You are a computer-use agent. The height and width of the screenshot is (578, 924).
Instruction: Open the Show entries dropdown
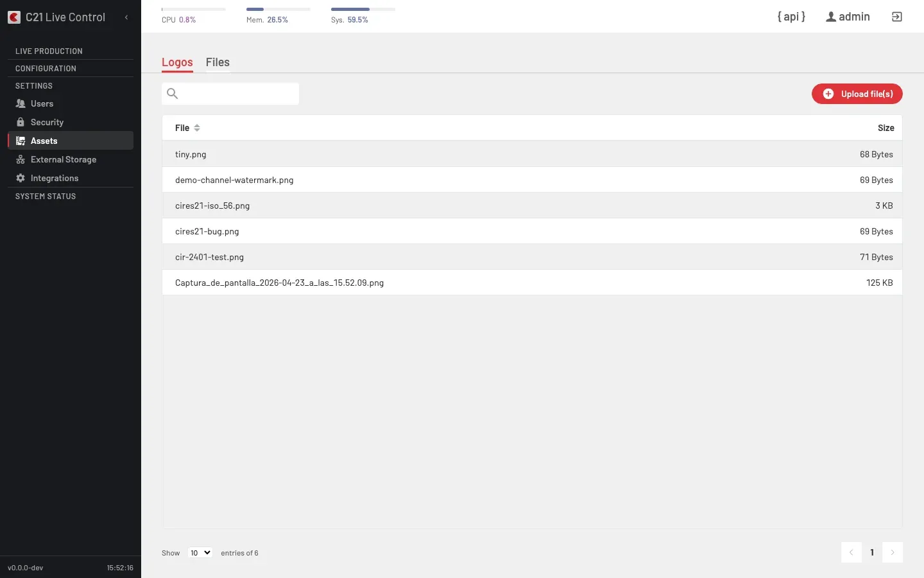click(200, 552)
